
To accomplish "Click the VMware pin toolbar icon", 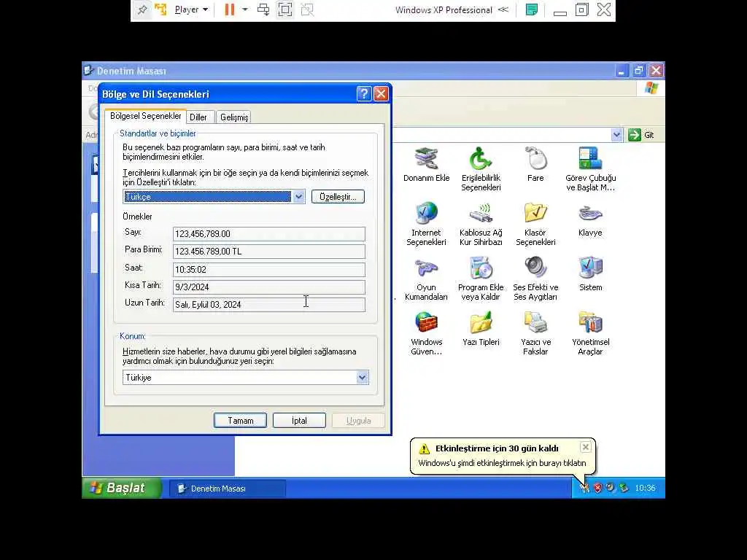I will click(x=142, y=9).
